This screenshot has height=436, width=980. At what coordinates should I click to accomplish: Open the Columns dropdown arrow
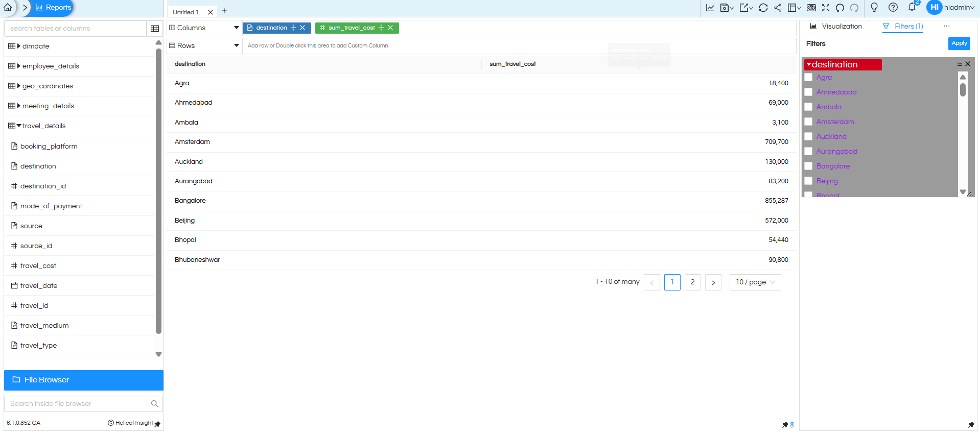point(236,28)
